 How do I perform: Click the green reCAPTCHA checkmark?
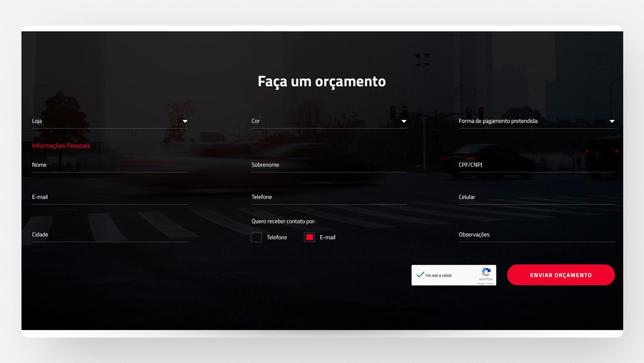[x=420, y=275]
